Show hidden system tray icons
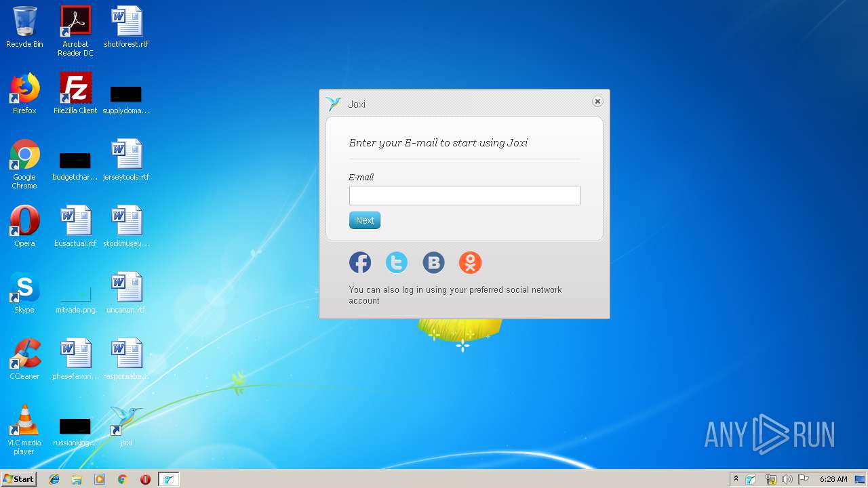 pyautogui.click(x=736, y=479)
